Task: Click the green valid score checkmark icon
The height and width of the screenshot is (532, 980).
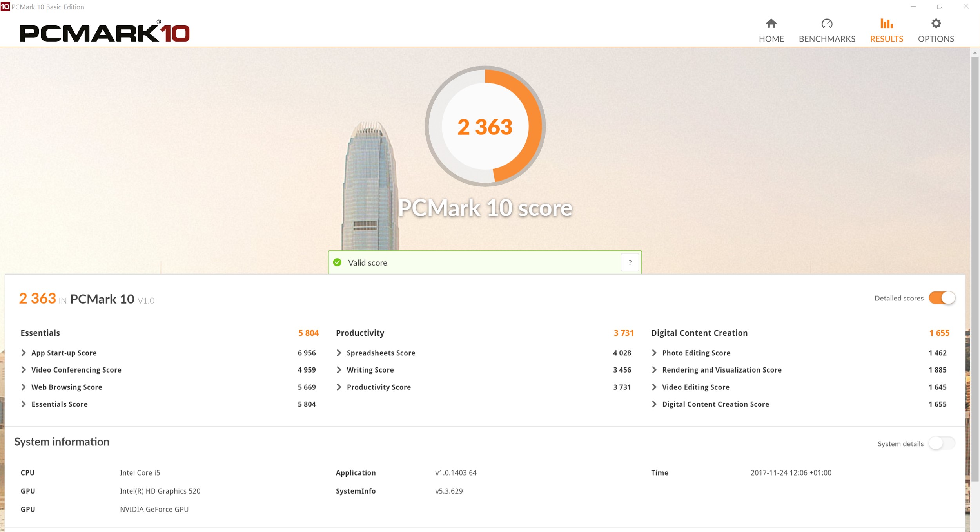Action: (x=337, y=262)
